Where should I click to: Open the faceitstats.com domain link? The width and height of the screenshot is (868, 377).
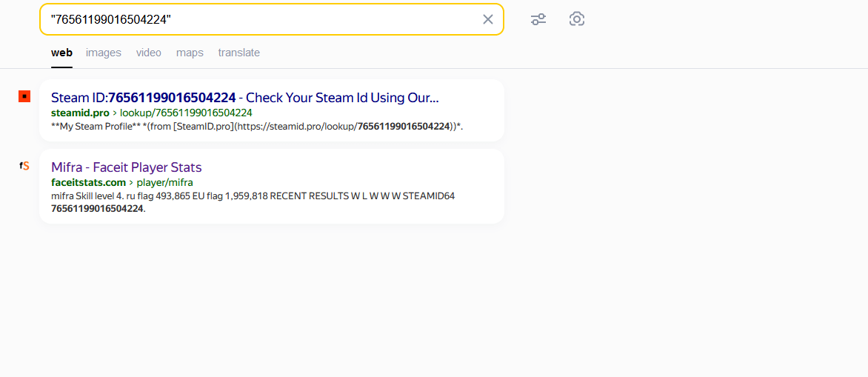(x=88, y=182)
